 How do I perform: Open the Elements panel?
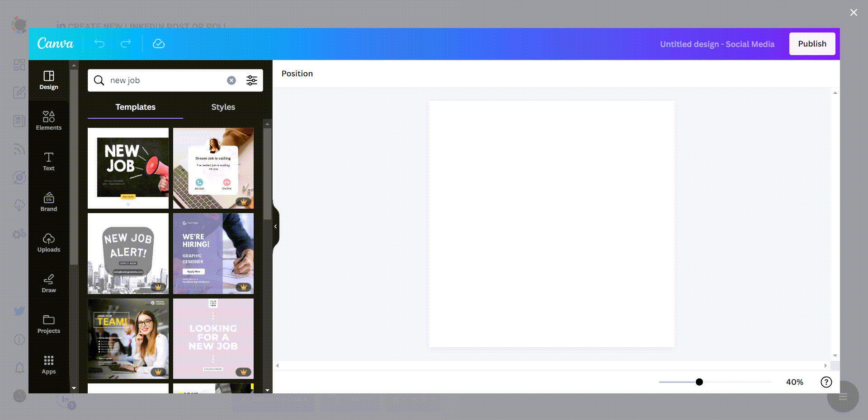click(49, 121)
